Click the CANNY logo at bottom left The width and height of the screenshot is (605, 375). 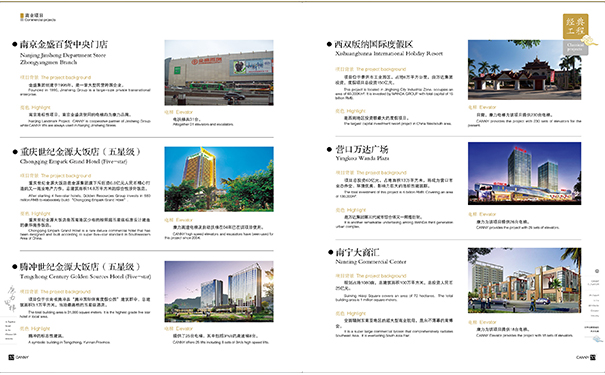[x=19, y=358]
